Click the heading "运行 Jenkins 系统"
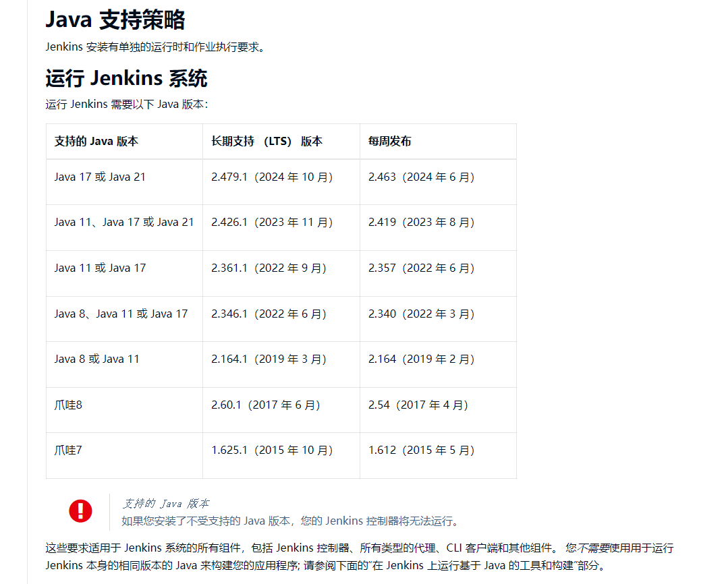The width and height of the screenshot is (728, 584). click(126, 78)
